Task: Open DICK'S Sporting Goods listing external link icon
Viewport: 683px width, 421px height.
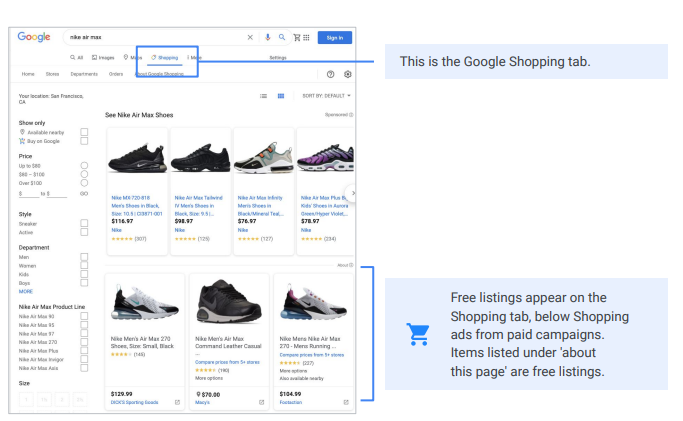Action: [177, 402]
